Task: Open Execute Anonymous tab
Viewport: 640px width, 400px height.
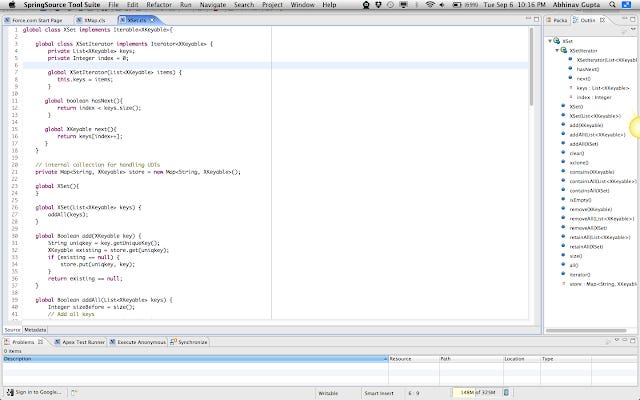Action: click(138, 342)
